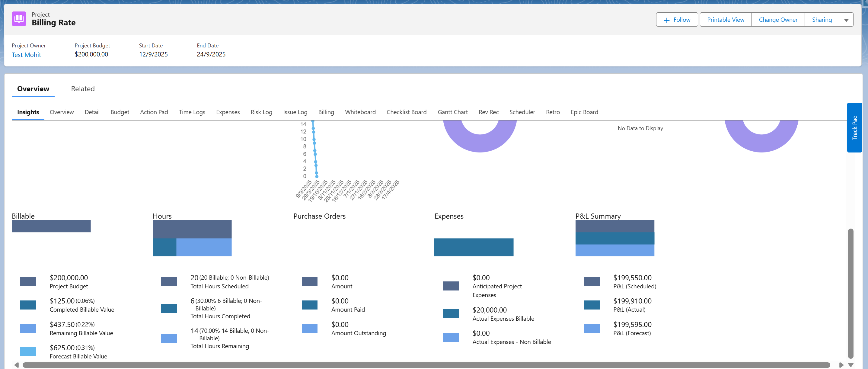Click the $199,910.00 P&L (Actual) value
868x369 pixels.
click(633, 301)
